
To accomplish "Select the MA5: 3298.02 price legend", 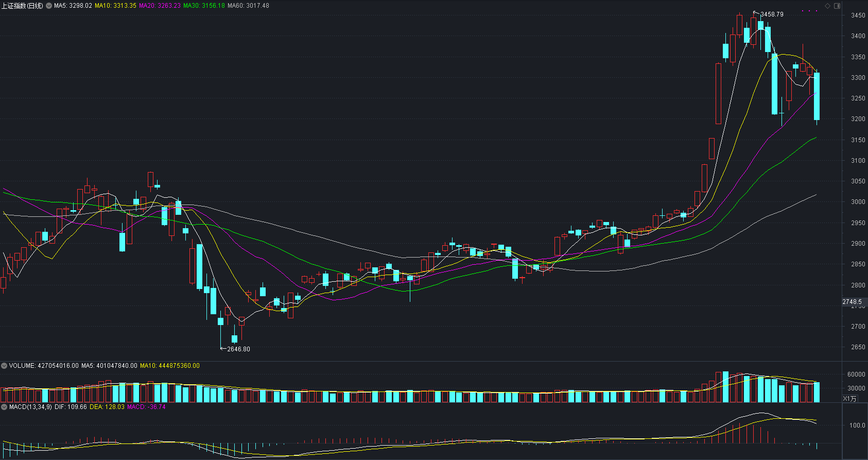I will pyautogui.click(x=73, y=6).
